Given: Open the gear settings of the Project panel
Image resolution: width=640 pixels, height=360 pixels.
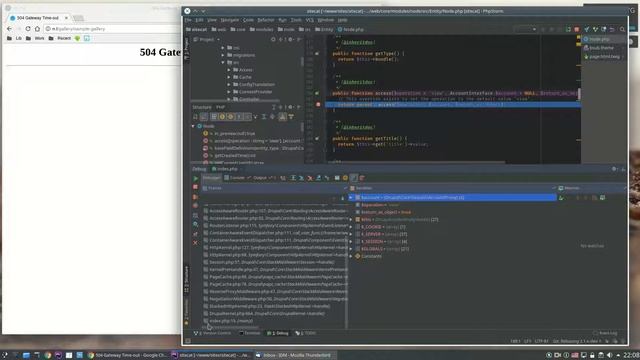Looking at the screenshot, I should tap(290, 40).
